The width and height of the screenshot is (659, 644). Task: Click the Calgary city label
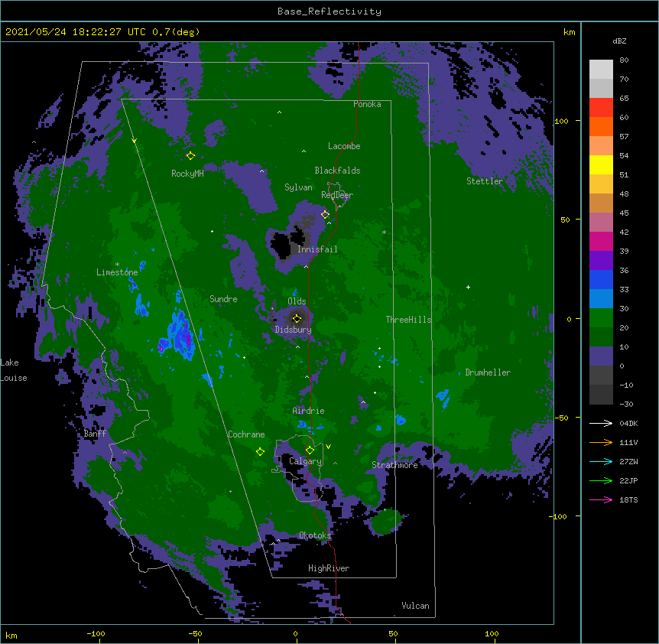pos(306,461)
